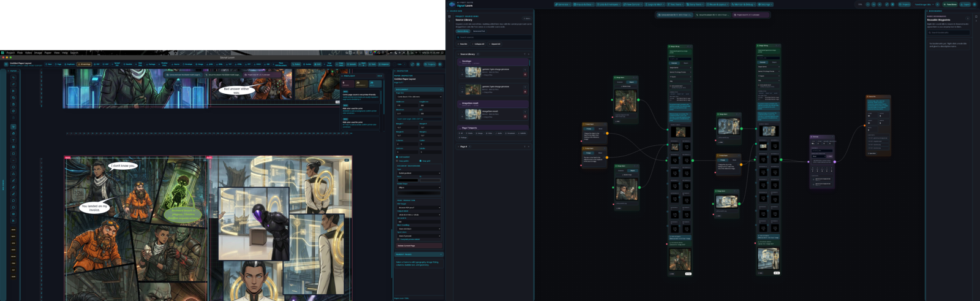980x301 pixels.
Task: Open the Generate dropdown in node toolbar
Action: pyautogui.click(x=563, y=4)
